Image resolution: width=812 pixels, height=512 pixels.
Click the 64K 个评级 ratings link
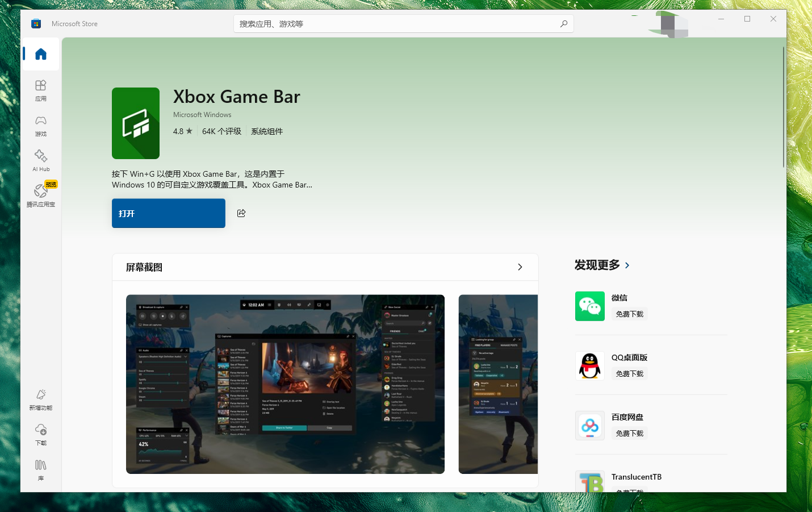point(221,131)
